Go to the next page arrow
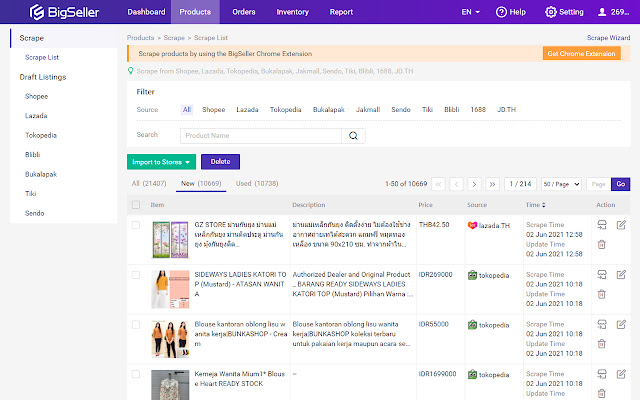The width and height of the screenshot is (640, 400). [474, 184]
